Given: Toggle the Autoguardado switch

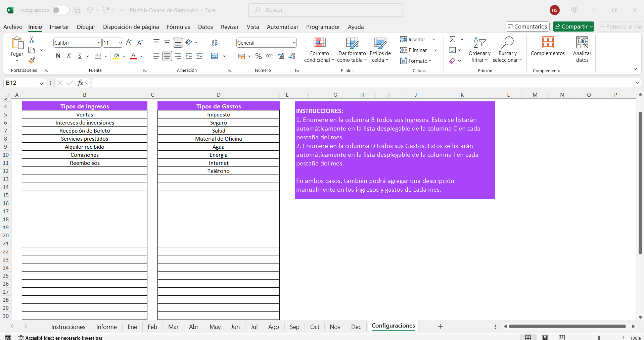Looking at the screenshot, I should click(x=60, y=10).
